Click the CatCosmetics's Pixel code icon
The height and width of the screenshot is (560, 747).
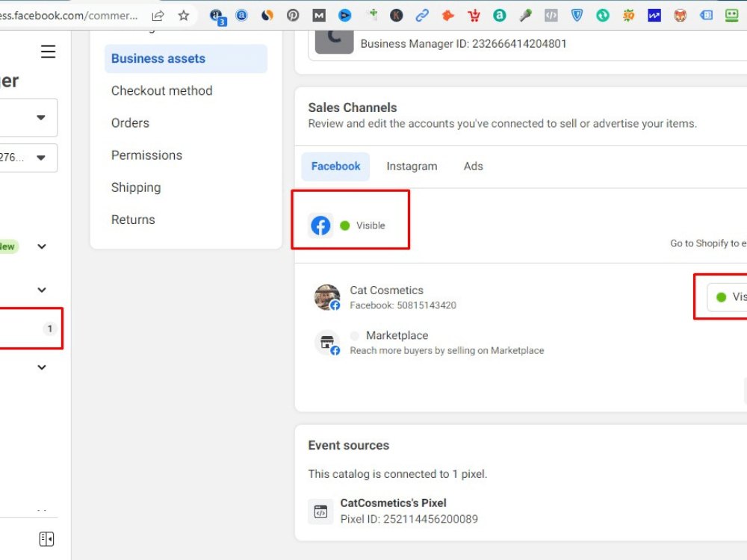click(320, 512)
